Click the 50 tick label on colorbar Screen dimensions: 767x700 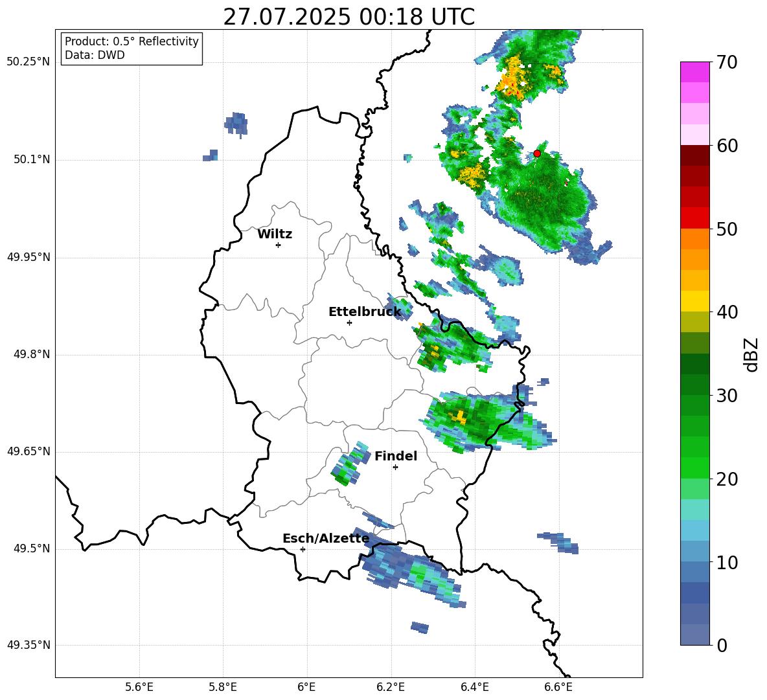click(x=727, y=229)
